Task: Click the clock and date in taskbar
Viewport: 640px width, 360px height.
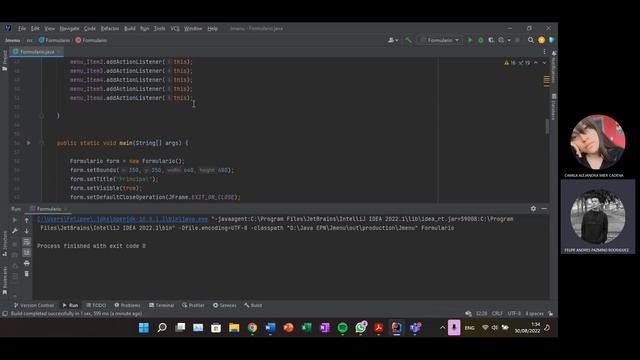Action: (527, 328)
